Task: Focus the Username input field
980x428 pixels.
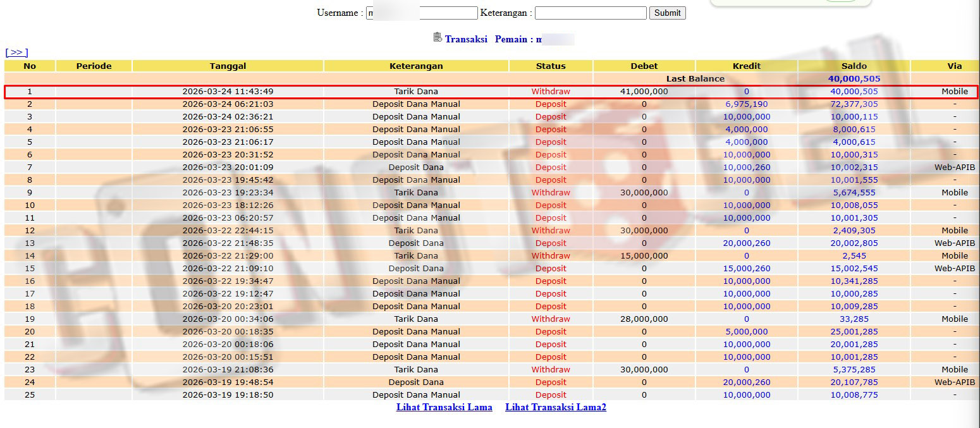Action: click(422, 13)
